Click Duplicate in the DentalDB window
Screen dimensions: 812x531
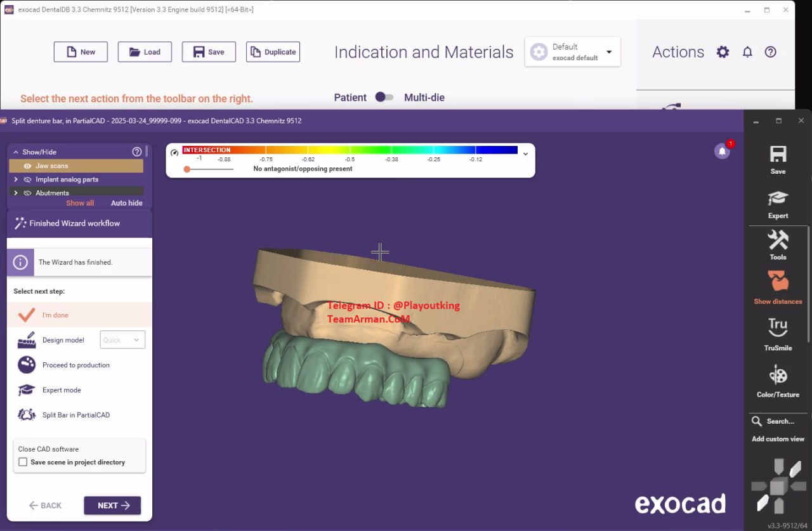pyautogui.click(x=273, y=52)
